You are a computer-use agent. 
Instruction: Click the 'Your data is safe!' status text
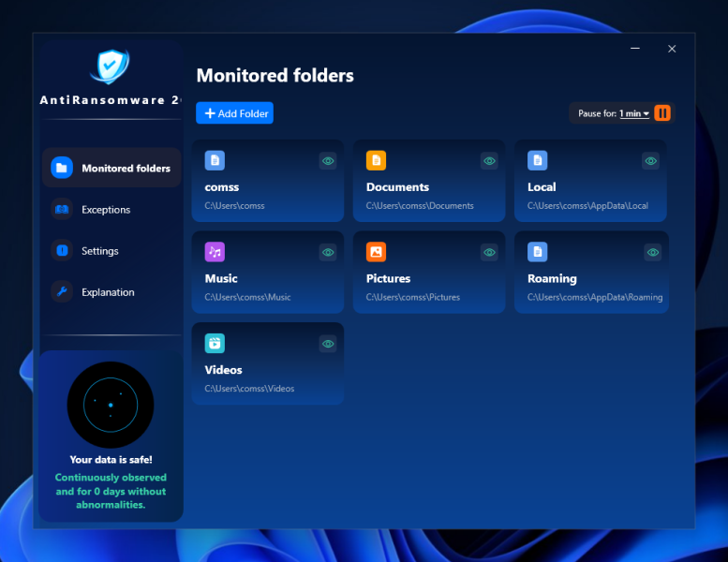[x=111, y=460]
